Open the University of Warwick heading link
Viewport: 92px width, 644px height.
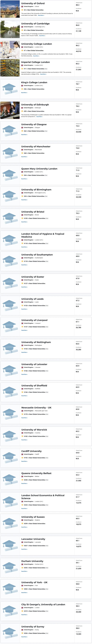(x=34, y=430)
